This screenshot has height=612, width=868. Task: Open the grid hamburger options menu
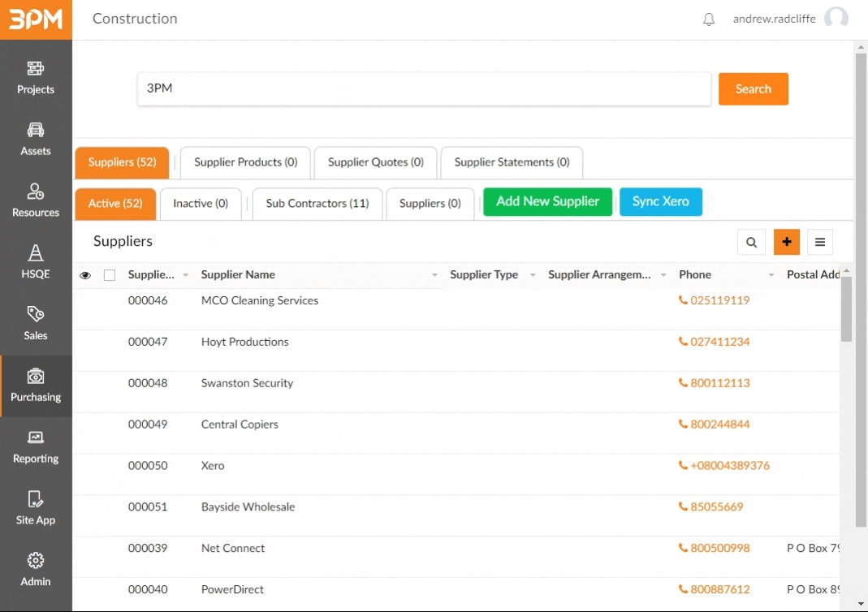pos(820,242)
